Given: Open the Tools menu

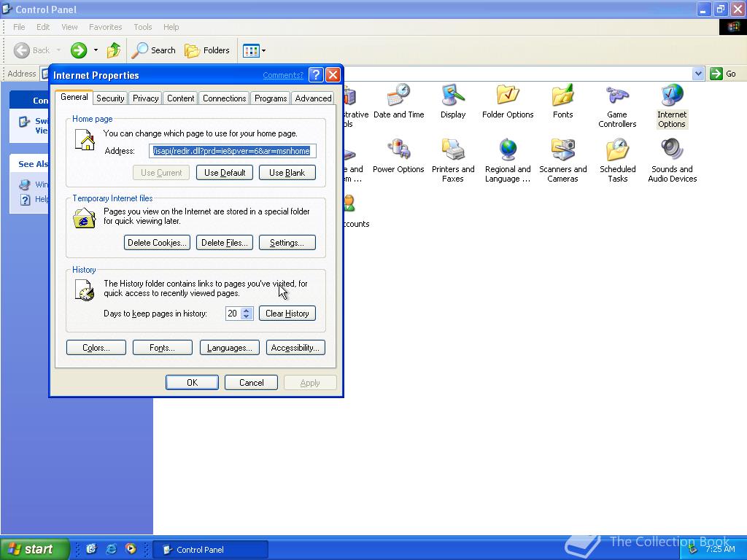Looking at the screenshot, I should click(x=142, y=27).
